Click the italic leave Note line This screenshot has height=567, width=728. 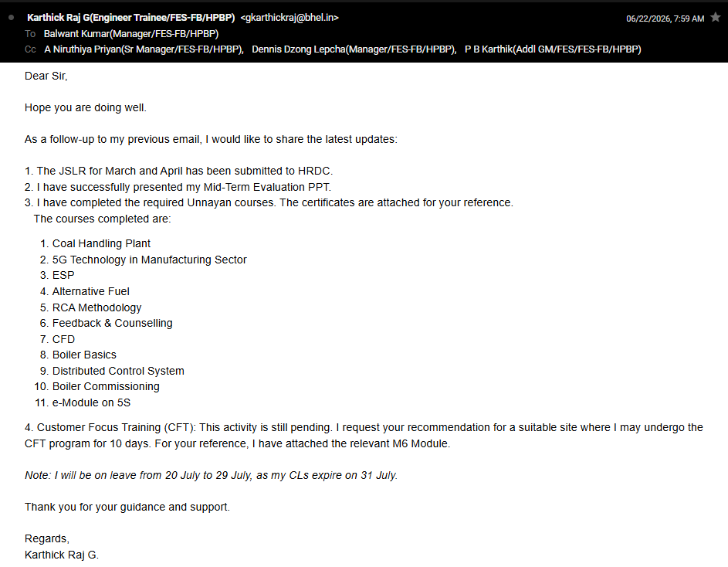click(x=212, y=475)
